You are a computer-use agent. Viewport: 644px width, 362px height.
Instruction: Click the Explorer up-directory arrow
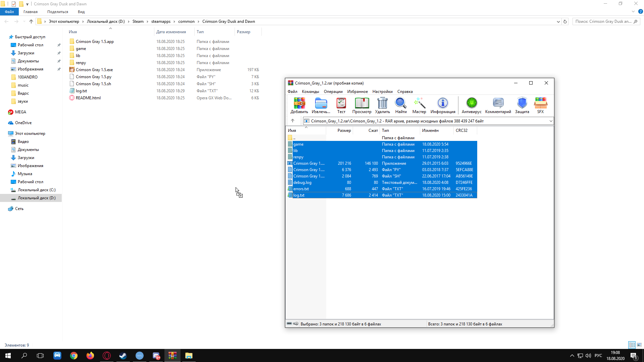pos(31,21)
